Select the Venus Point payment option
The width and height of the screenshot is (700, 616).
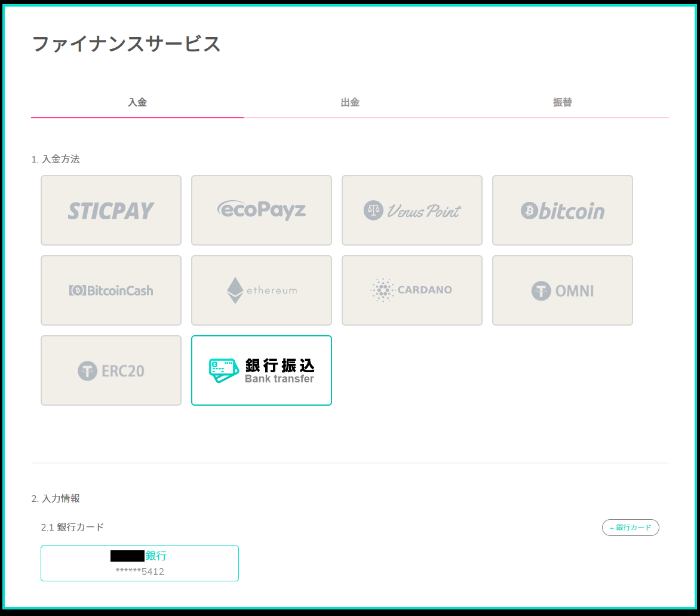(412, 210)
